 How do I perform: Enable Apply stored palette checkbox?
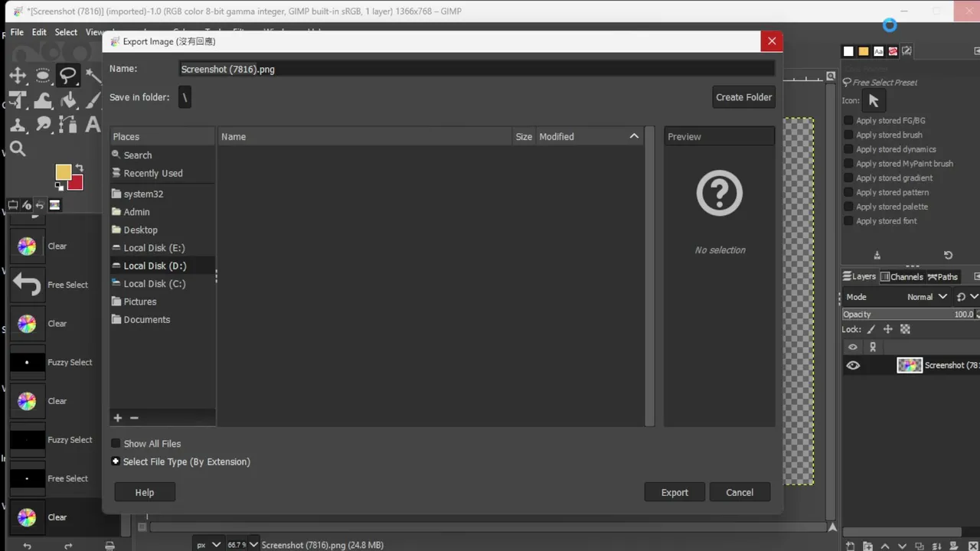click(848, 207)
